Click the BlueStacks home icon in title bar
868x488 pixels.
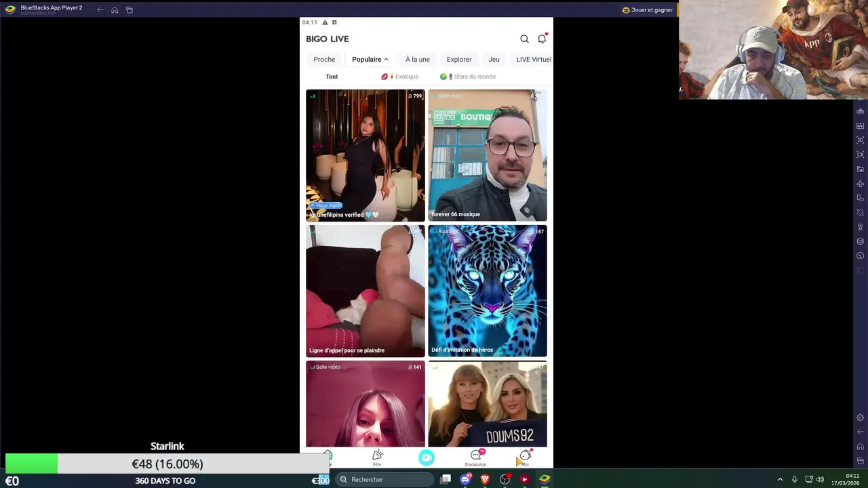pyautogui.click(x=115, y=9)
